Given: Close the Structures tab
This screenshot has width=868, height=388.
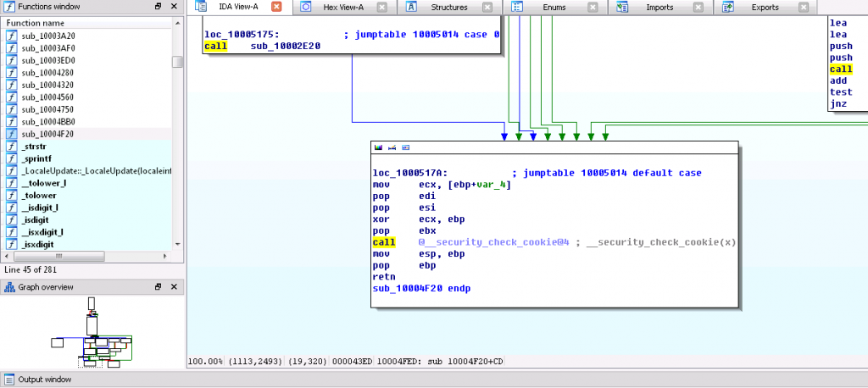Looking at the screenshot, I should pos(487,7).
